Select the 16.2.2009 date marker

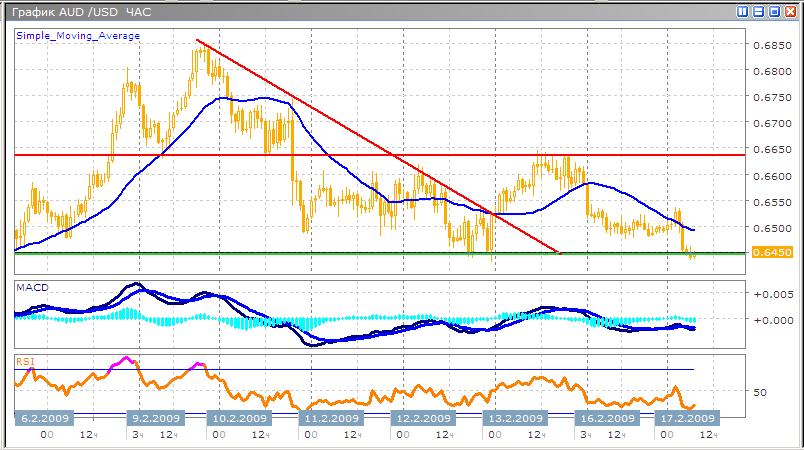[x=607, y=418]
